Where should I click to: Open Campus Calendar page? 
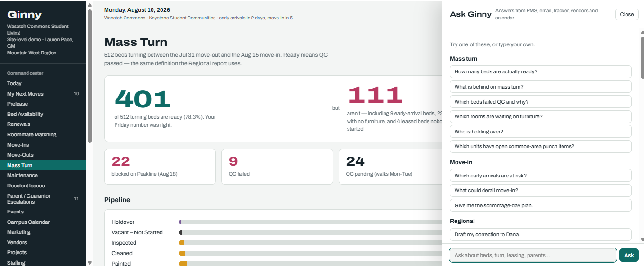(x=43, y=222)
